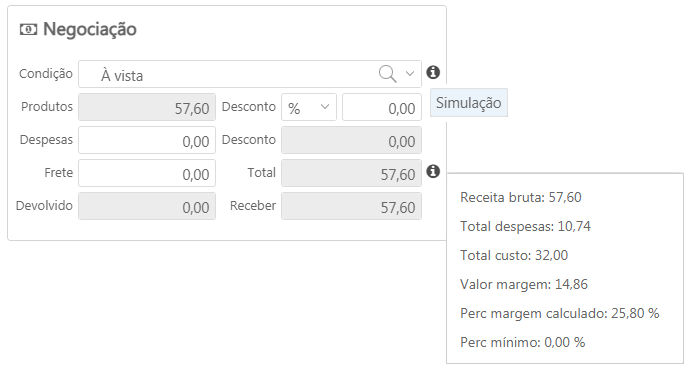The image size is (690, 371).
Task: Click the Produtos value field 57,60
Action: point(147,107)
